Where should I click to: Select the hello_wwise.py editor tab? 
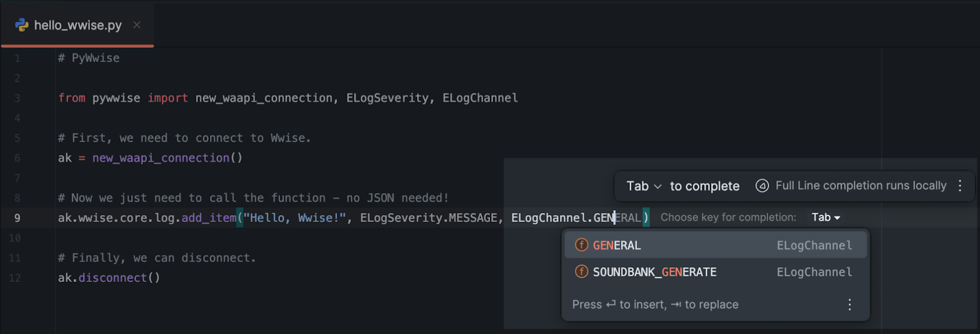click(x=78, y=25)
